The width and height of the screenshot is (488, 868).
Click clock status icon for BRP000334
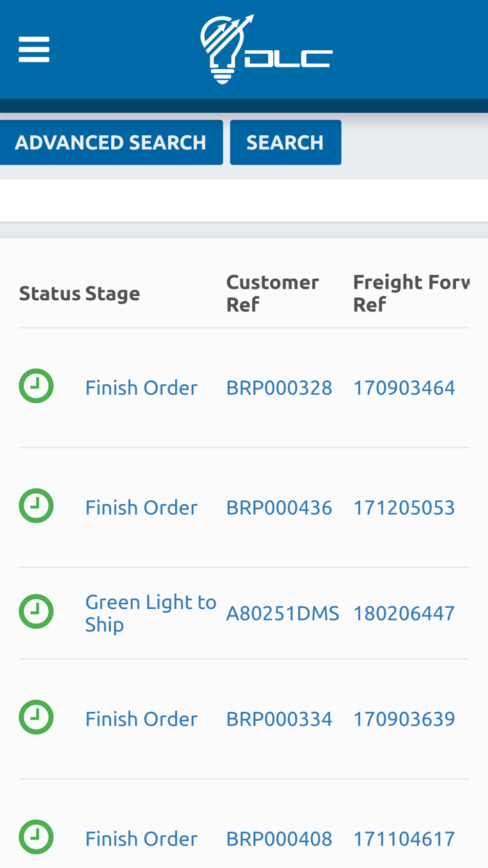pyautogui.click(x=36, y=717)
